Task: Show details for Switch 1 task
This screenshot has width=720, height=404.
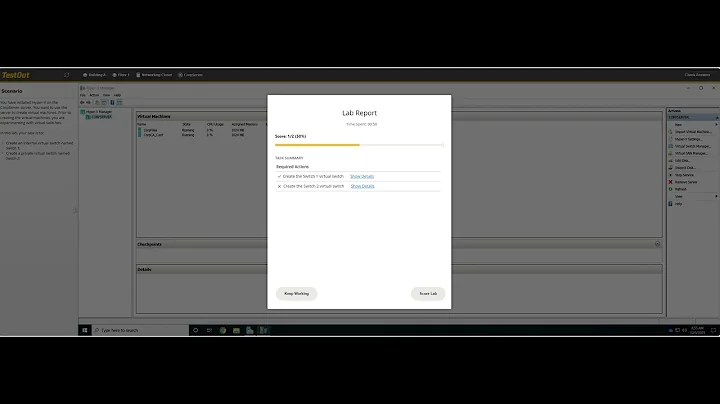Action: [x=362, y=176]
